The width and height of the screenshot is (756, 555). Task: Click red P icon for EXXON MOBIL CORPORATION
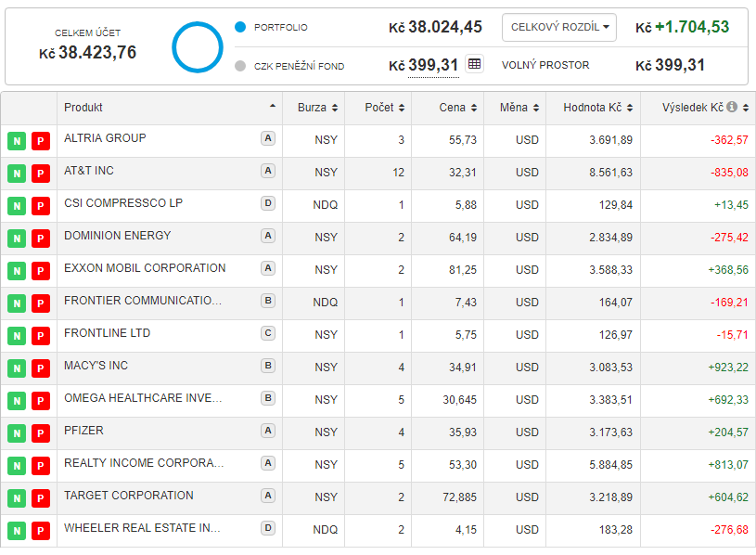pos(41,270)
